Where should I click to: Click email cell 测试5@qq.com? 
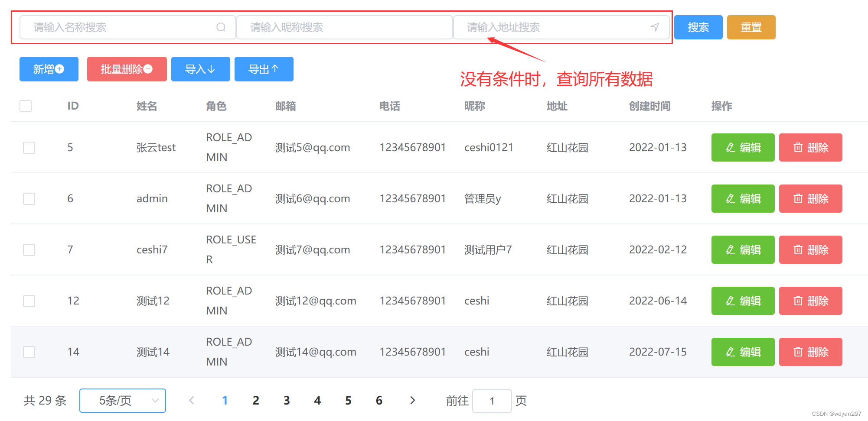[313, 148]
